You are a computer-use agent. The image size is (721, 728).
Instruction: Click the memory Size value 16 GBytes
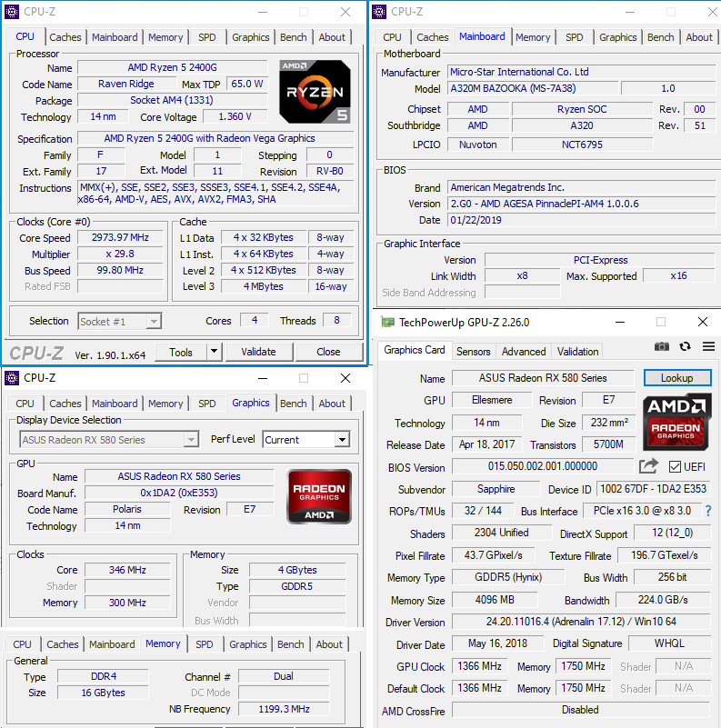pos(103,693)
